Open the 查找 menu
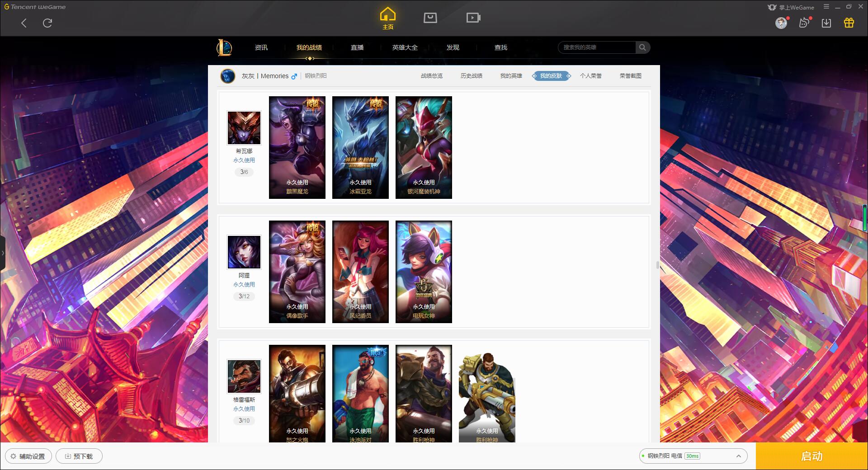This screenshot has width=868, height=470. coord(501,47)
